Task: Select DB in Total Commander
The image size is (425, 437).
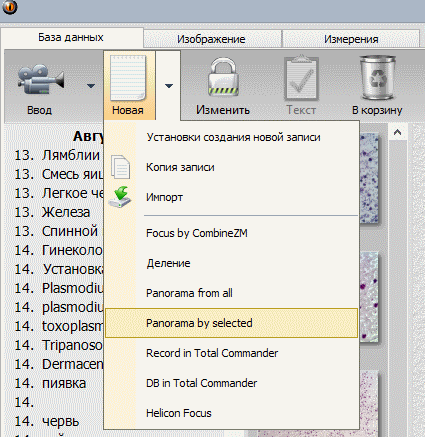Action: [x=231, y=383]
